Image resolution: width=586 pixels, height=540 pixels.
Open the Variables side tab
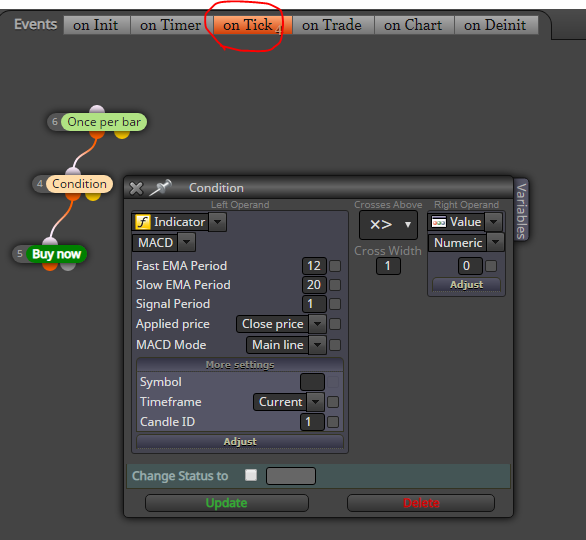[521, 210]
